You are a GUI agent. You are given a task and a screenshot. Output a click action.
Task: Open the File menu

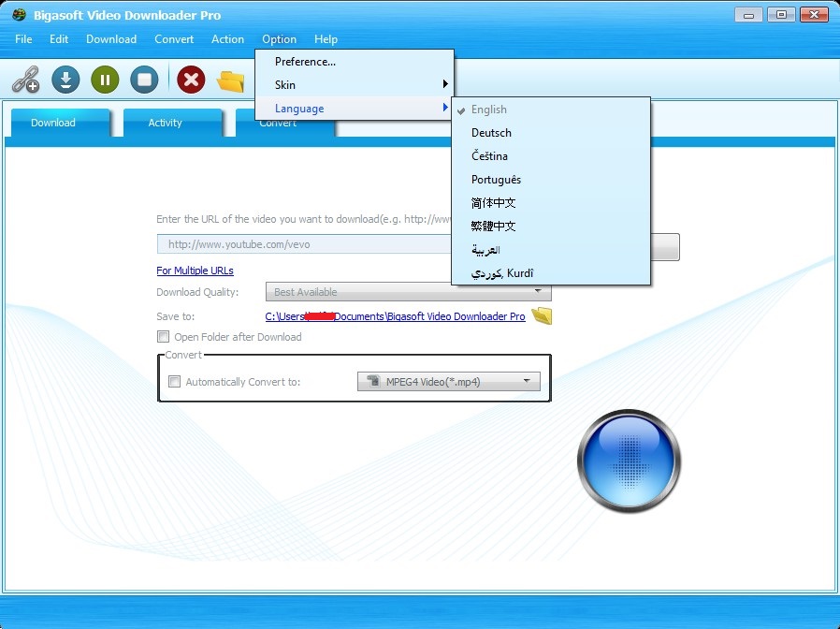coord(23,39)
